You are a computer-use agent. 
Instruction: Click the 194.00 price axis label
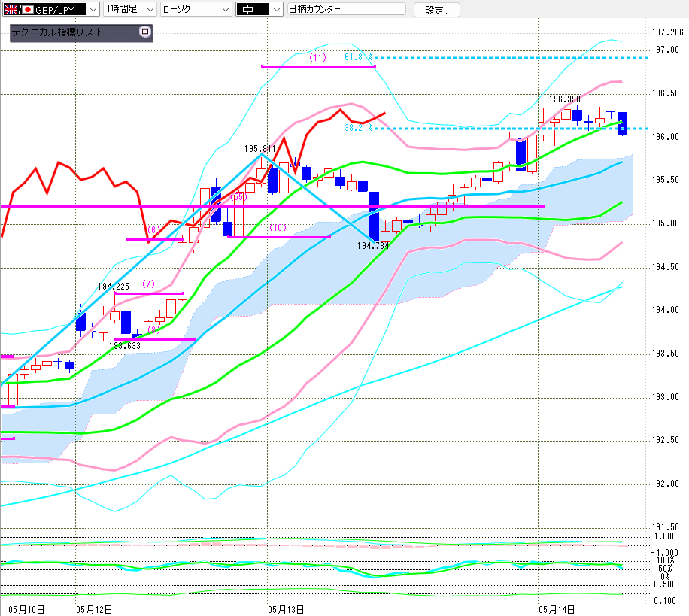[665, 310]
